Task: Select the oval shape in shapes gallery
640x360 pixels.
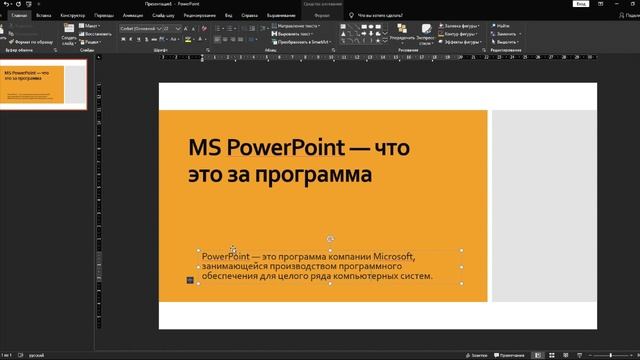Action: tap(371, 27)
